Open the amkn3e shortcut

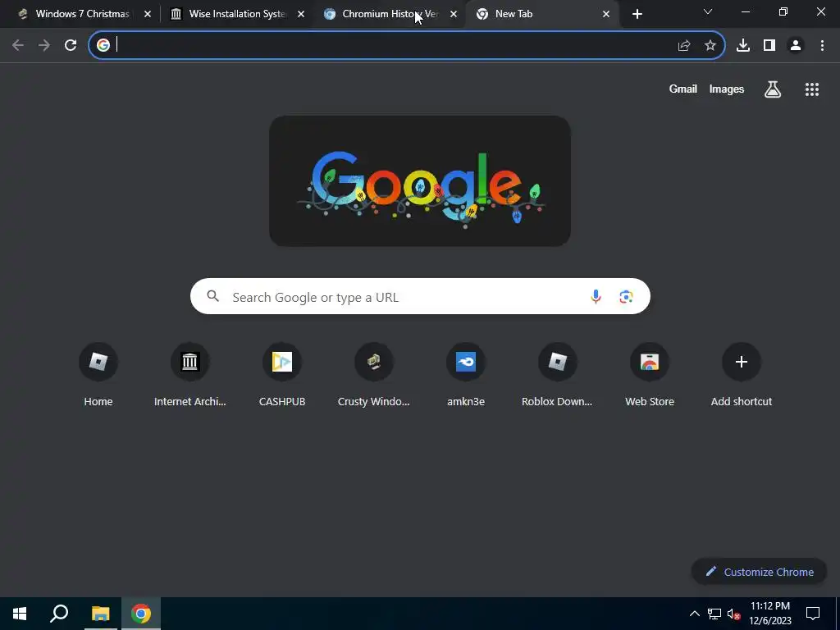click(x=466, y=374)
